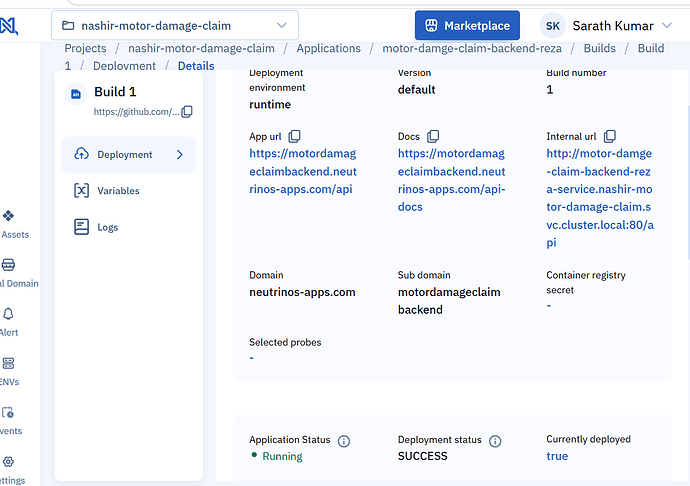Click the Deployment breadcrumb
Screen dimensions: 690x486
(x=124, y=66)
